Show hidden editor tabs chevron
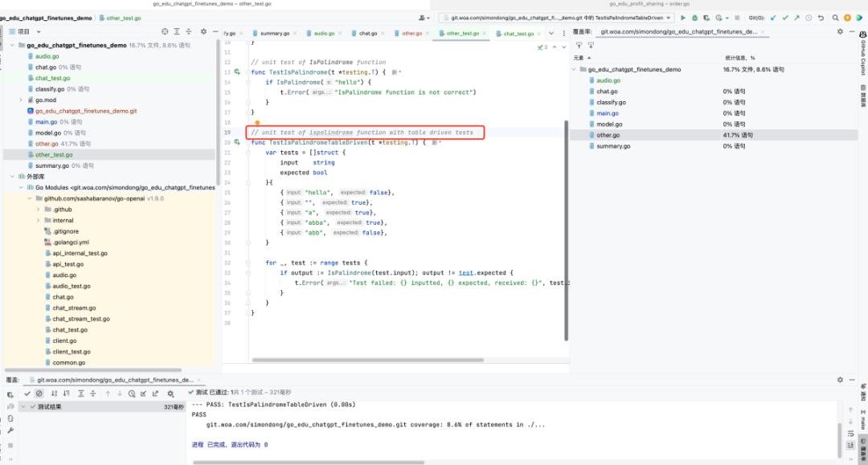The width and height of the screenshot is (868, 465). (551, 33)
